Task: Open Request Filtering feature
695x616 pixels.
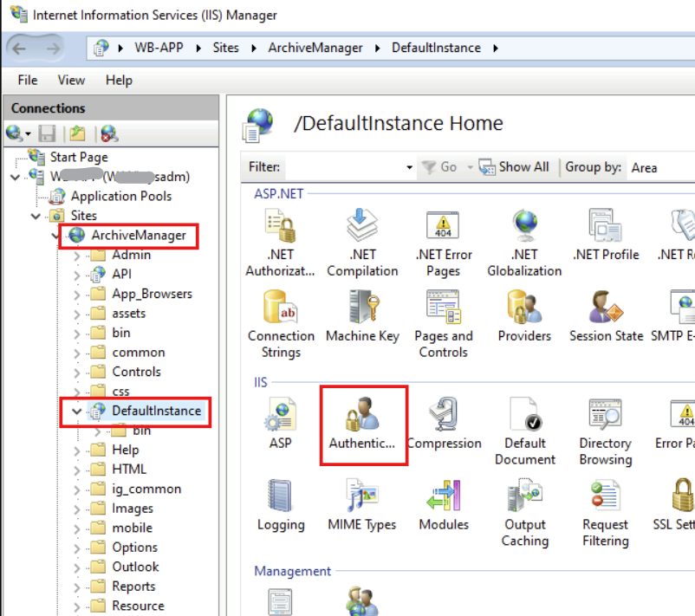Action: point(606,513)
